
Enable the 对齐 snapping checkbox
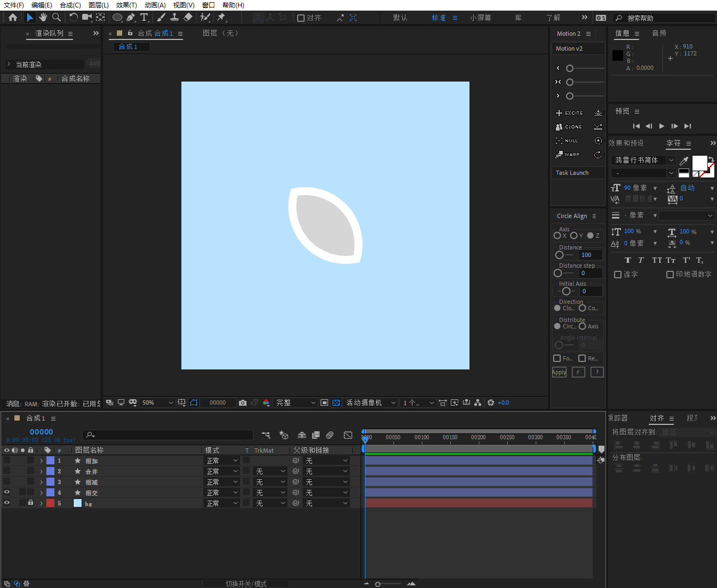click(x=301, y=18)
